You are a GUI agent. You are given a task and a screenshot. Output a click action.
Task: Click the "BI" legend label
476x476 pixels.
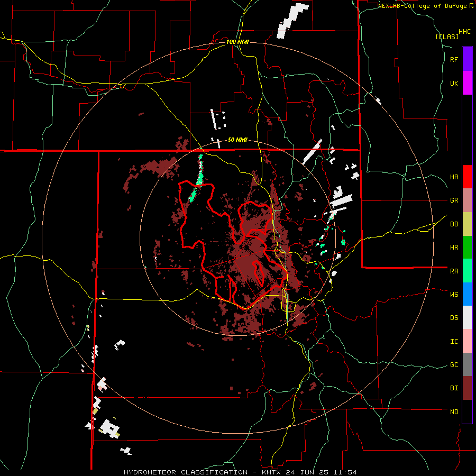pyautogui.click(x=454, y=388)
